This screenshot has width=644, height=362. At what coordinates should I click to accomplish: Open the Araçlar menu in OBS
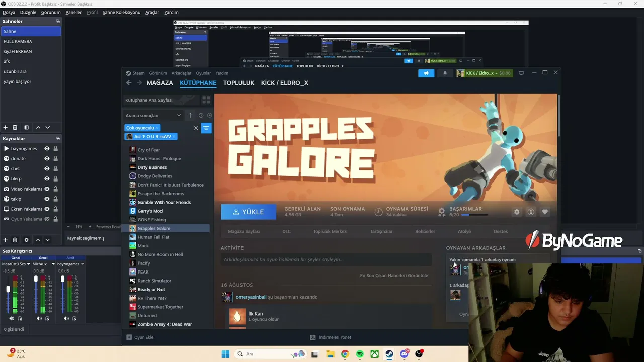pos(152,12)
